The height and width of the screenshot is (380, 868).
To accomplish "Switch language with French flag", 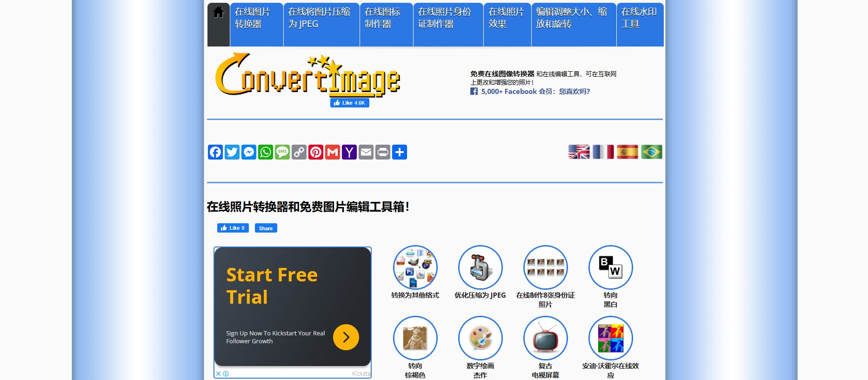I will (x=603, y=152).
